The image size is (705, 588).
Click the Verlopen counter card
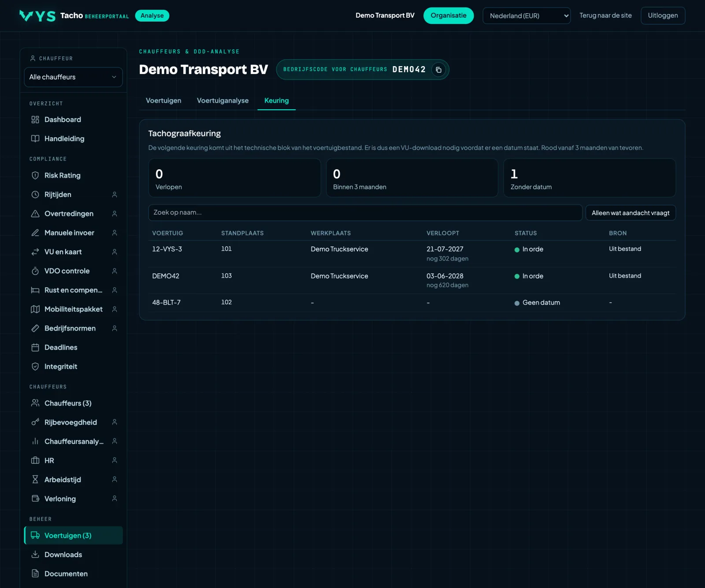pyautogui.click(x=234, y=178)
